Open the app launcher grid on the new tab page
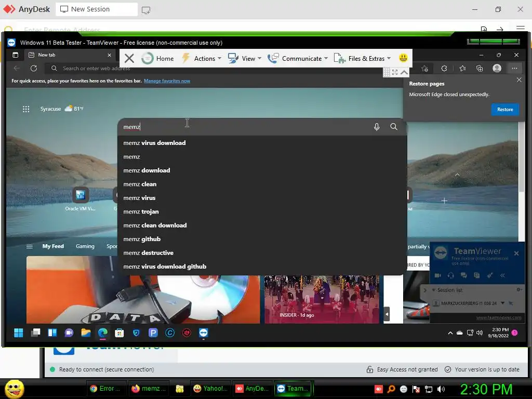Image resolution: width=532 pixels, height=399 pixels. (26, 109)
